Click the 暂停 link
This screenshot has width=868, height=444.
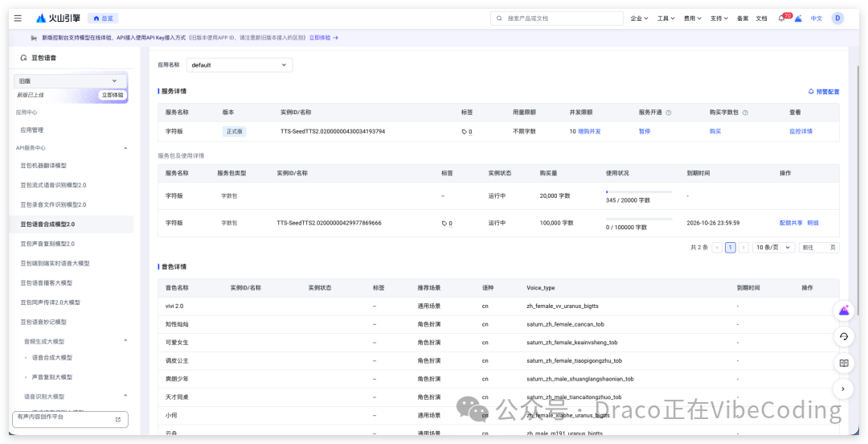pos(645,131)
